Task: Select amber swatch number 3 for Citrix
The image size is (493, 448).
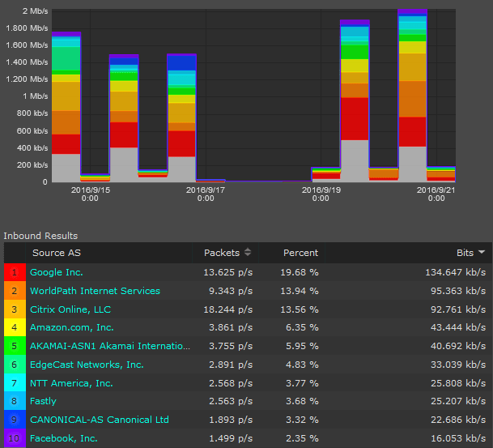Action: pyautogui.click(x=15, y=309)
